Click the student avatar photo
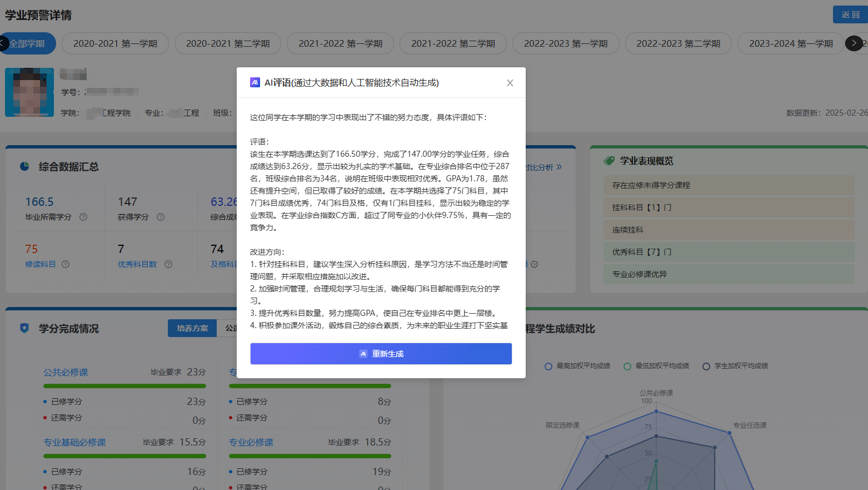Viewport: 868px width, 490px height. (29, 92)
